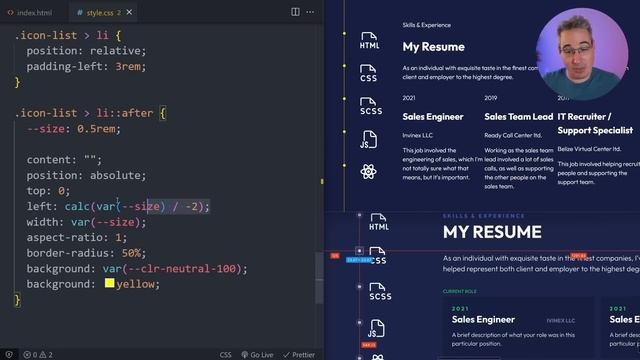Click the JS file icon in the top preview

click(x=369, y=140)
